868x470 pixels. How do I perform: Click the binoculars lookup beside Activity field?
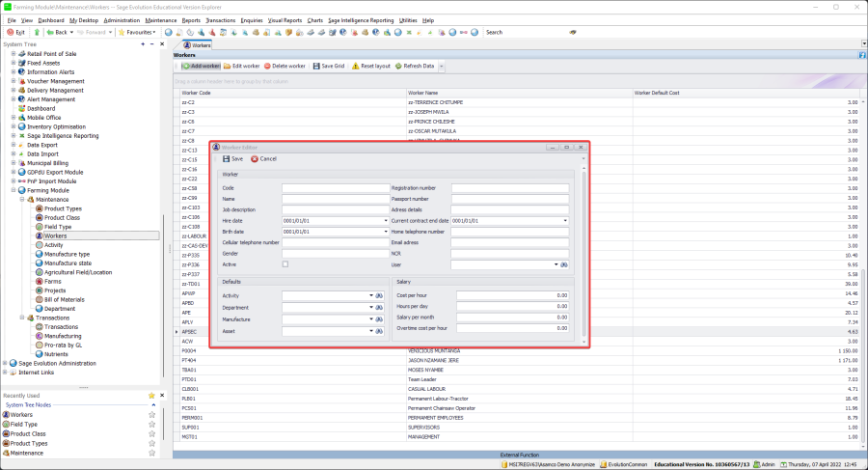[x=380, y=296]
